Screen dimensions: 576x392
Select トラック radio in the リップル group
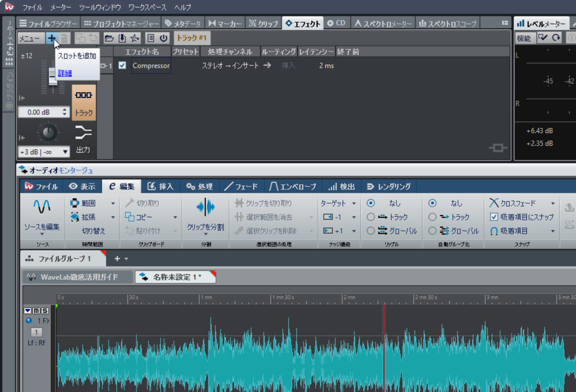tap(371, 217)
